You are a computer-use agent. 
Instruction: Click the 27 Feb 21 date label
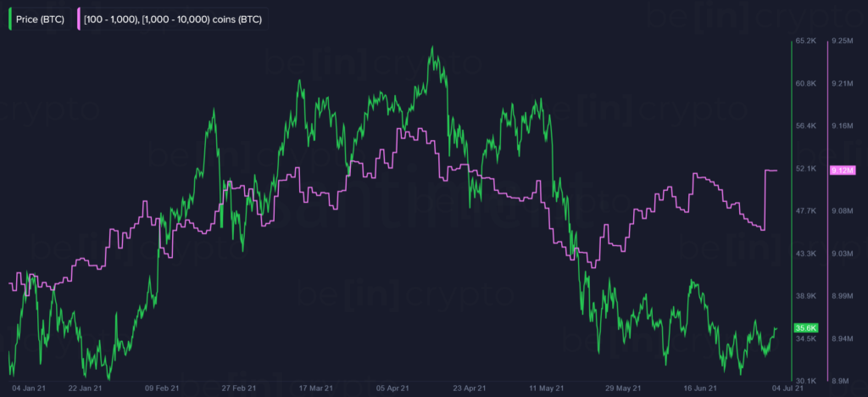240,389
